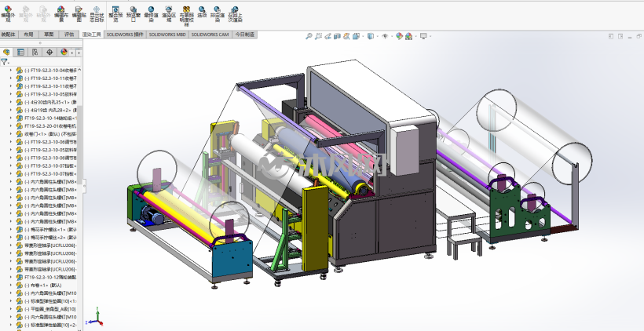Image resolution: width=644 pixels, height=331 pixels.
Task: Switch to the 装配体 tab
Action: [x=8, y=35]
